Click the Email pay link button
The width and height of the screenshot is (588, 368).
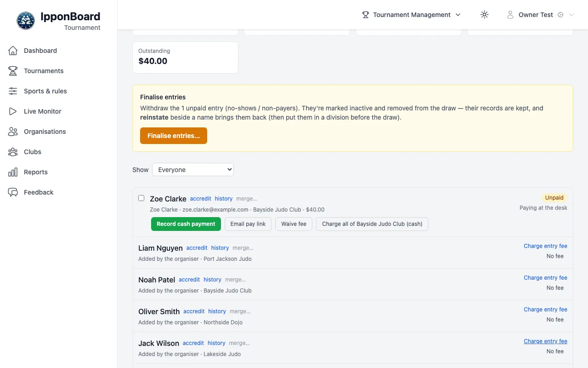tap(248, 224)
